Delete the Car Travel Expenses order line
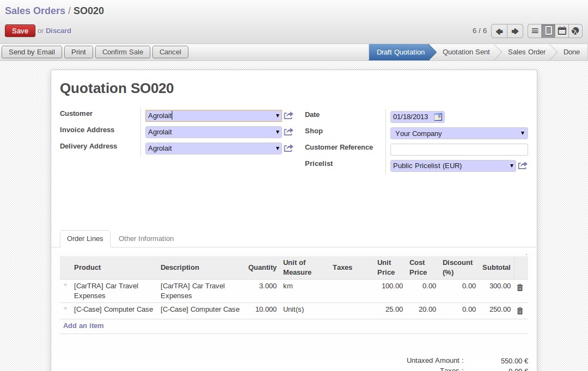This screenshot has width=588, height=371. pyautogui.click(x=519, y=287)
